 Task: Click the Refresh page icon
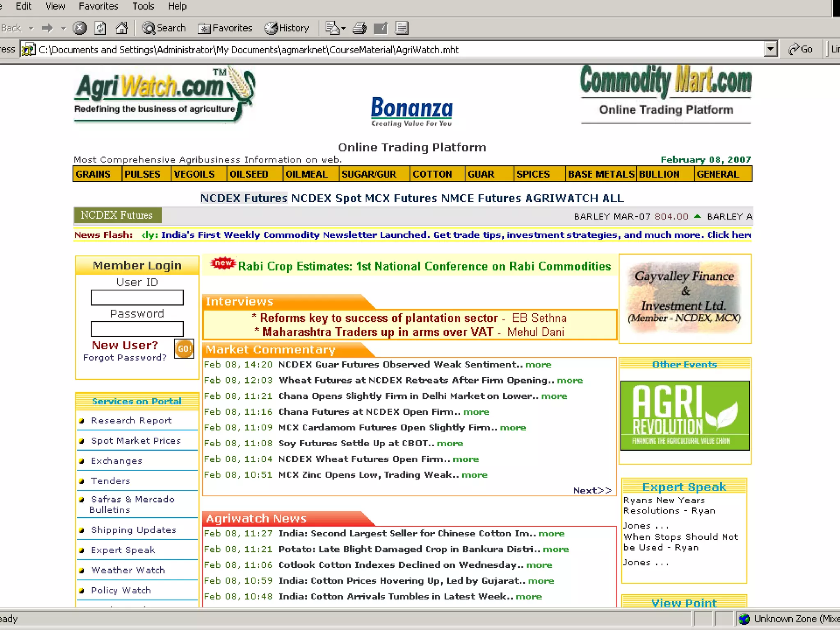click(100, 28)
